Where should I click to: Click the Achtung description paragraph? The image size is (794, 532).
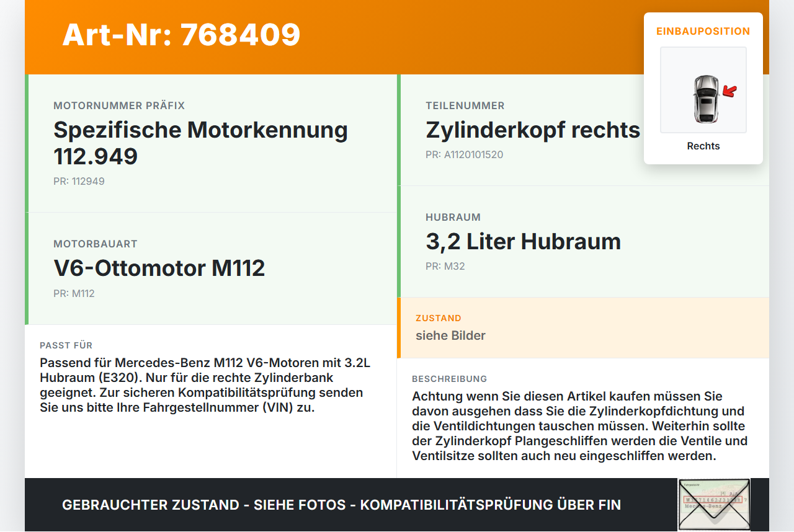(x=580, y=426)
